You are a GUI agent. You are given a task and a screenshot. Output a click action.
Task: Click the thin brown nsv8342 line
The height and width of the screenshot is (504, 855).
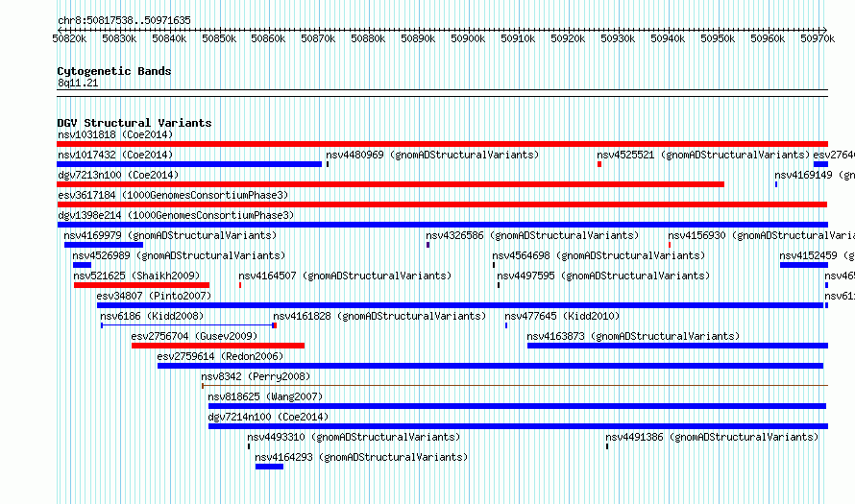[x=515, y=386]
